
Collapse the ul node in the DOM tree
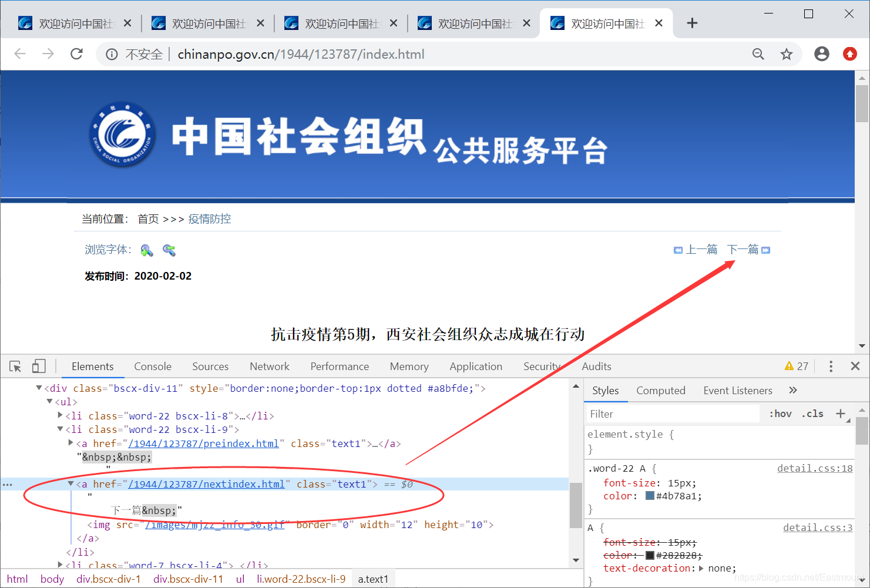[x=50, y=402]
